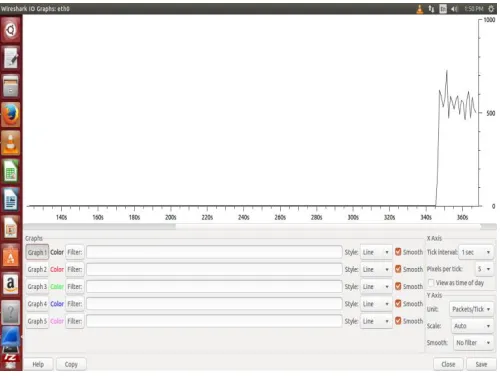500x380 pixels.
Task: Open the Y Axis Smooth filter dropdown
Action: pos(473,343)
